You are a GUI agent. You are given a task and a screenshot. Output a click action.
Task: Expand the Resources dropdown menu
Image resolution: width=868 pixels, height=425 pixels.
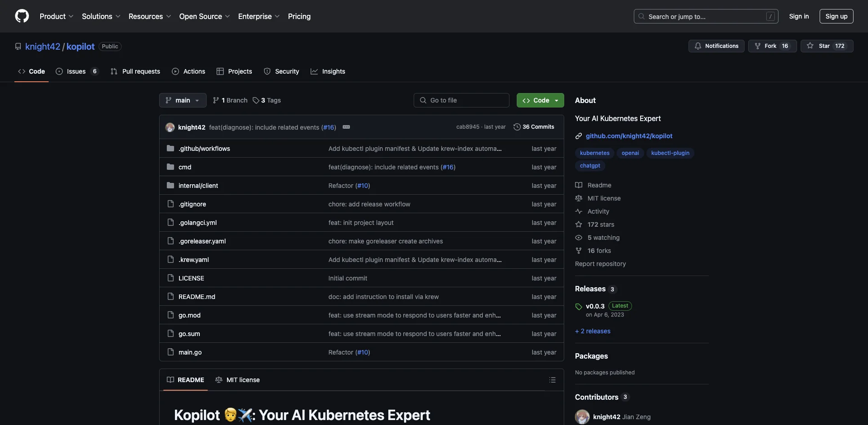pos(150,16)
